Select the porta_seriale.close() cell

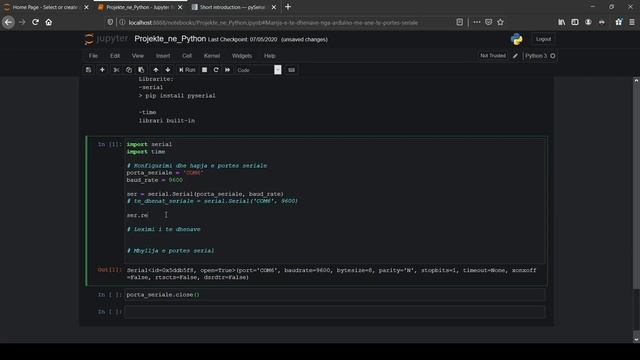coord(334,295)
